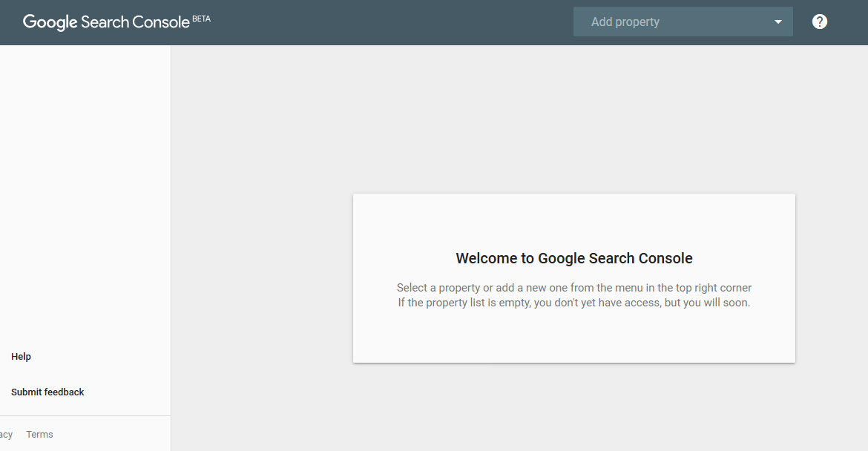Open Help in the sidebar
The image size is (868, 451).
21,356
